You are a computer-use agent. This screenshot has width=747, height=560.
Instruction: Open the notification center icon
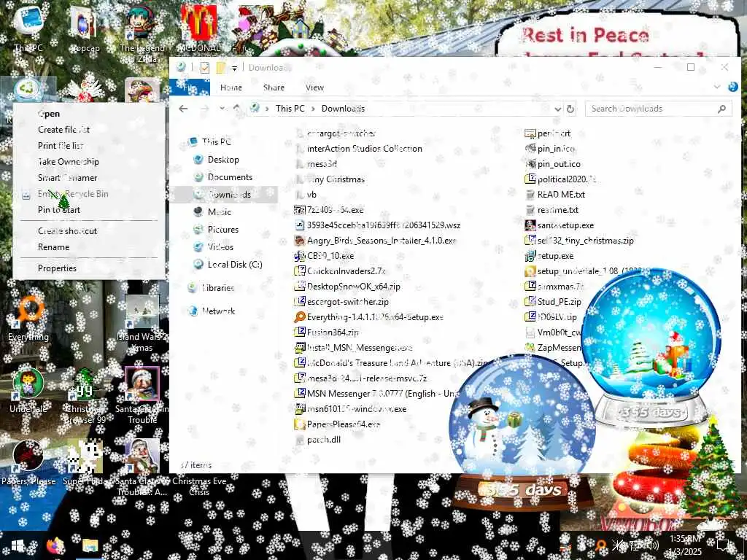click(x=724, y=545)
